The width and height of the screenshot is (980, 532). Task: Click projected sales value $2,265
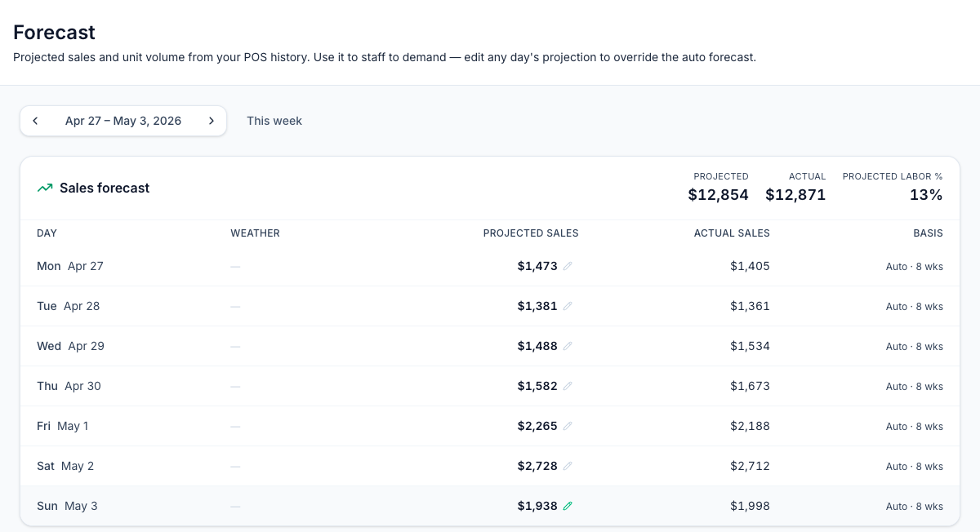coord(537,426)
